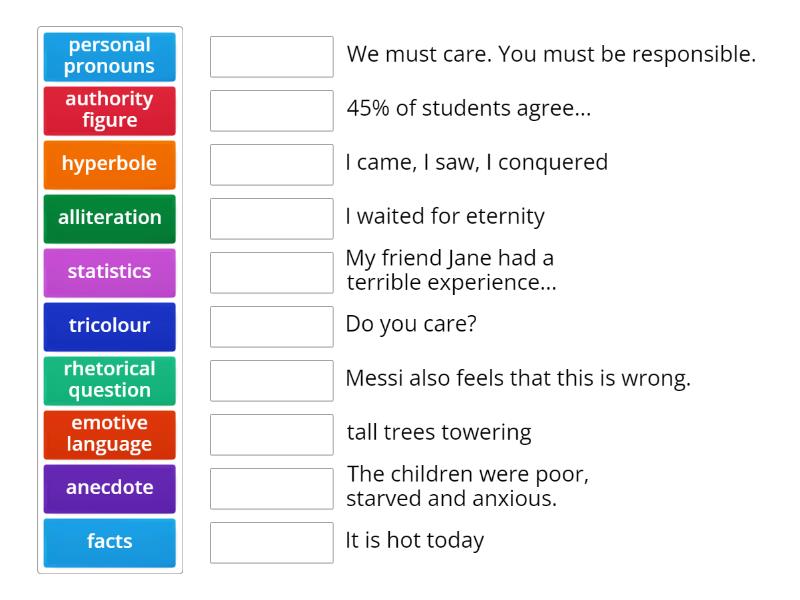Click the answer box next to the Messi sentence
The width and height of the screenshot is (800, 600).
coord(271,381)
